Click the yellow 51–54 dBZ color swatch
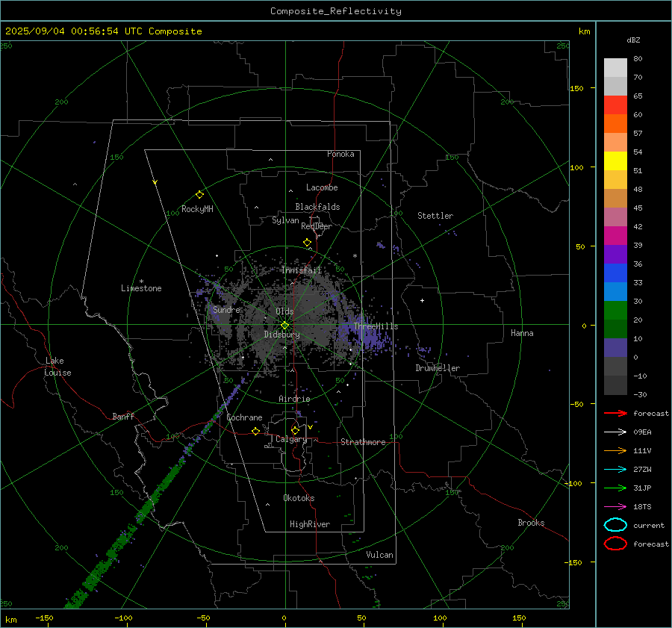This screenshot has width=672, height=628. (x=615, y=161)
